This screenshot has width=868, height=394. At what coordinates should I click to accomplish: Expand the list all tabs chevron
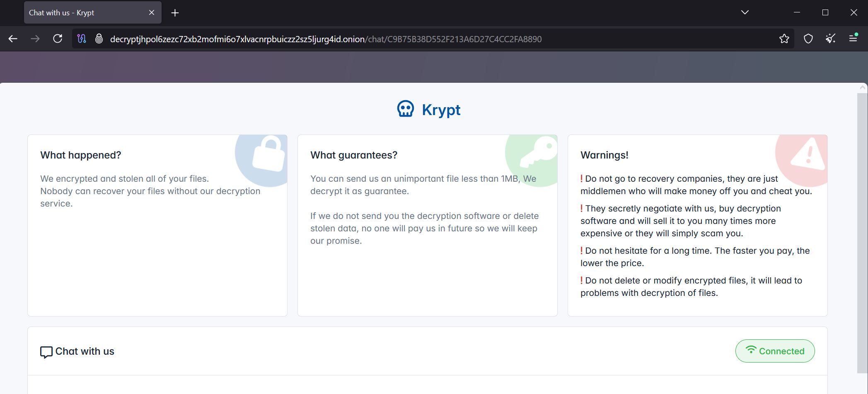(745, 12)
